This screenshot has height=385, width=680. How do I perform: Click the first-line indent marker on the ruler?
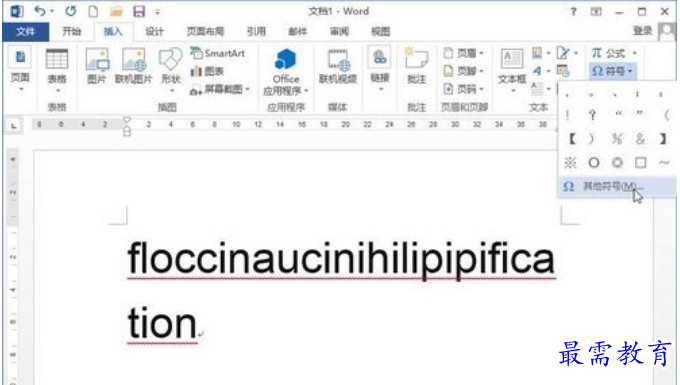(x=127, y=120)
